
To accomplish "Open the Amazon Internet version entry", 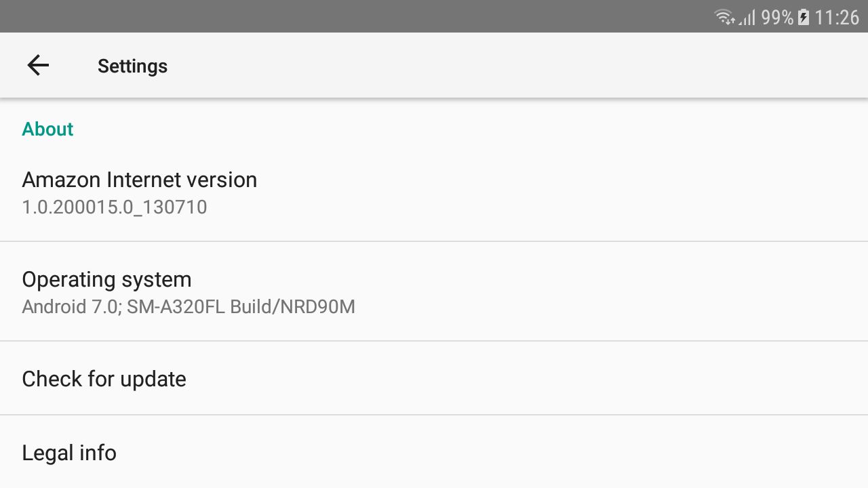I will pos(434,192).
